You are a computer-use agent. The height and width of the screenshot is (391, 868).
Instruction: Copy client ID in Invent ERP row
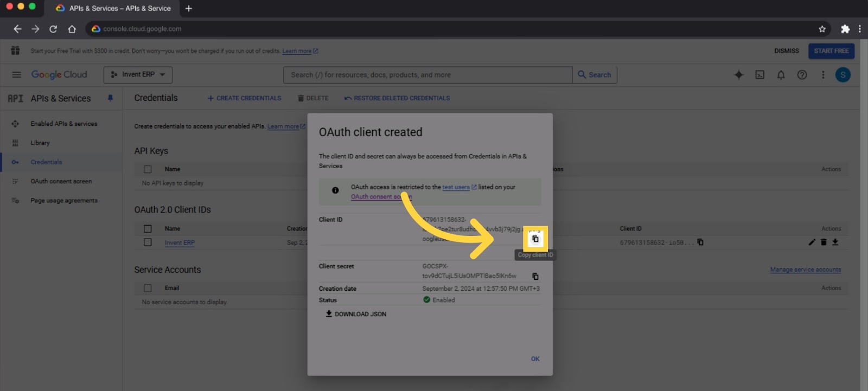click(700, 242)
